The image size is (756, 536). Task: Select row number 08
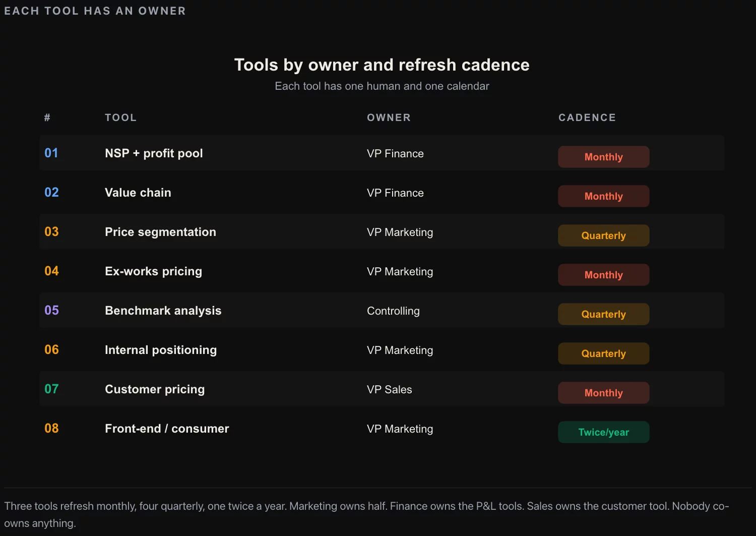(x=51, y=428)
